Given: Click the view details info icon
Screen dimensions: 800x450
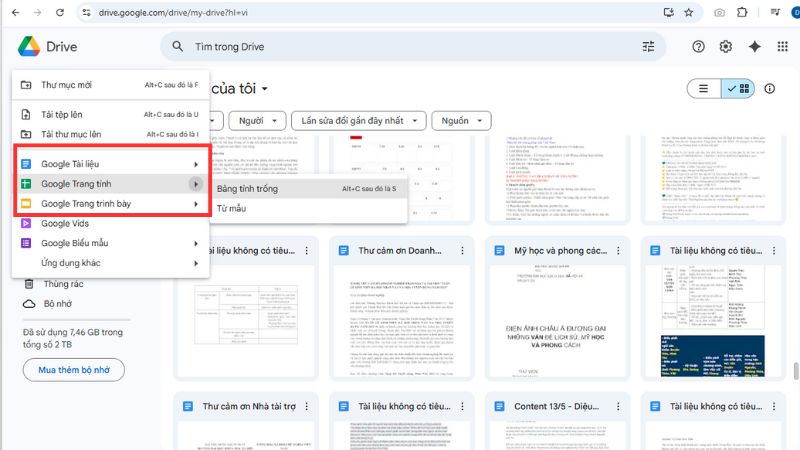Looking at the screenshot, I should 769,89.
